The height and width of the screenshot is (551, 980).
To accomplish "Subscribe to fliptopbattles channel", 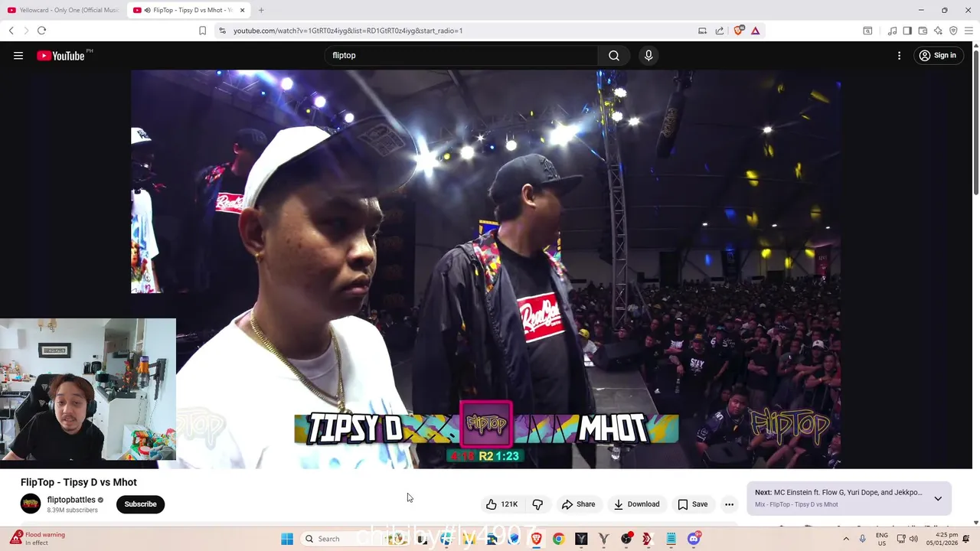I will [140, 504].
